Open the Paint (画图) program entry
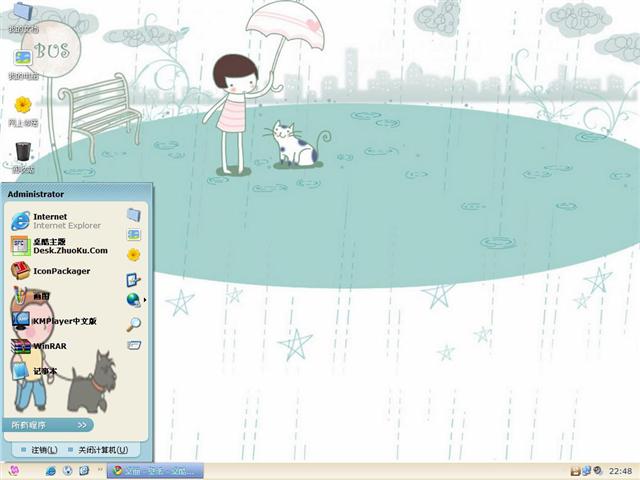Image resolution: width=640 pixels, height=480 pixels. click(x=31, y=296)
